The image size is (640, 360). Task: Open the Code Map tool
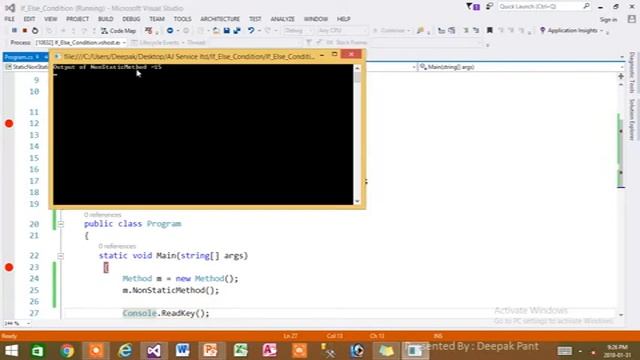pos(118,31)
